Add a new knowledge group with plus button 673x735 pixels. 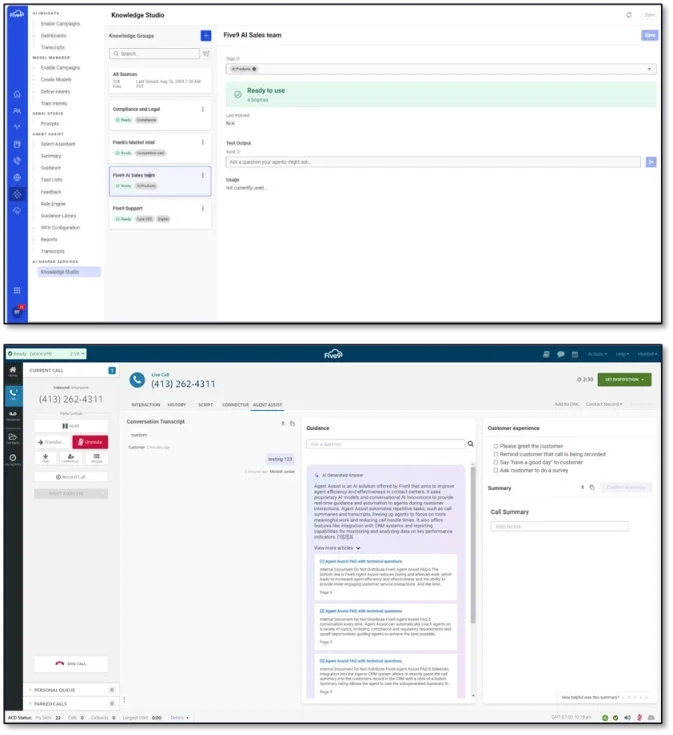[206, 35]
